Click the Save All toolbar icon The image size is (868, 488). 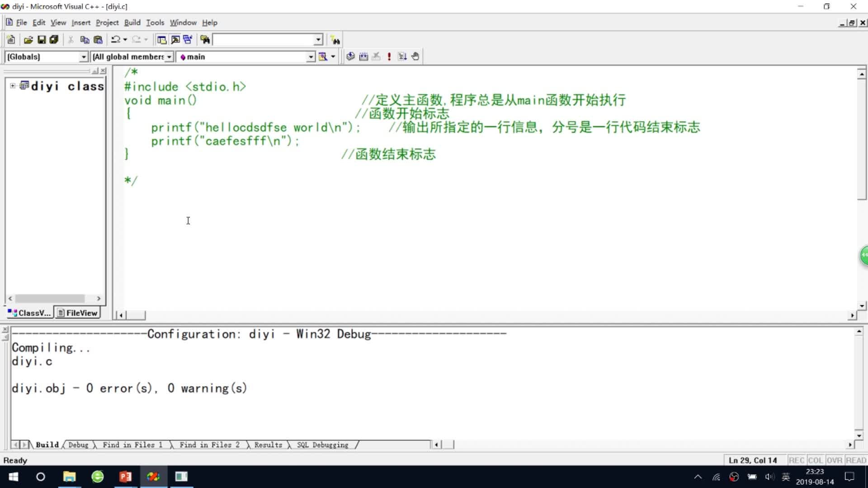54,40
